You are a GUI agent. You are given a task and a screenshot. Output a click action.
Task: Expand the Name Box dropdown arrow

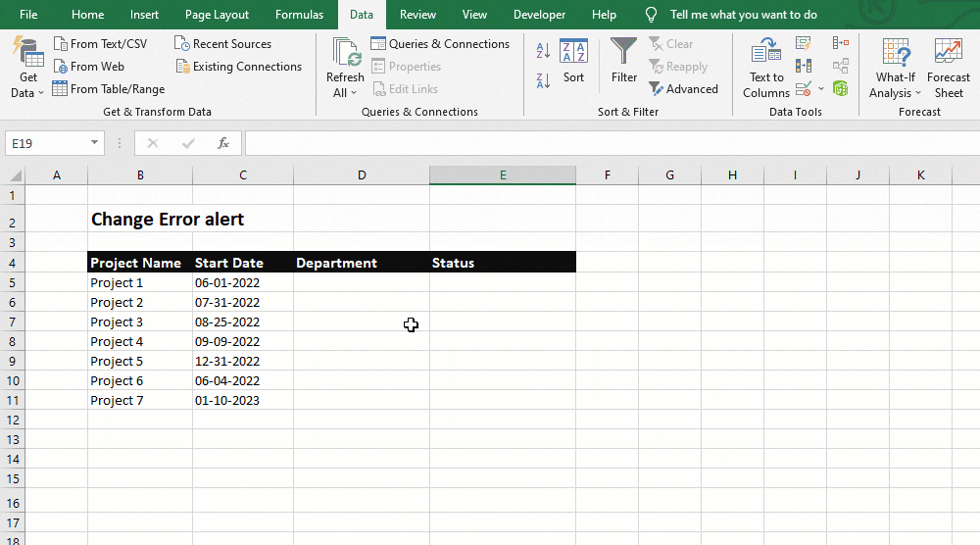point(94,142)
